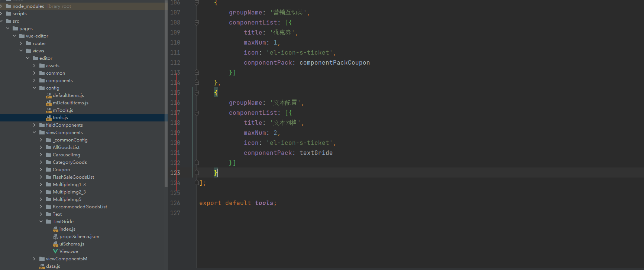Click line number 126 in gutter

[x=175, y=203]
